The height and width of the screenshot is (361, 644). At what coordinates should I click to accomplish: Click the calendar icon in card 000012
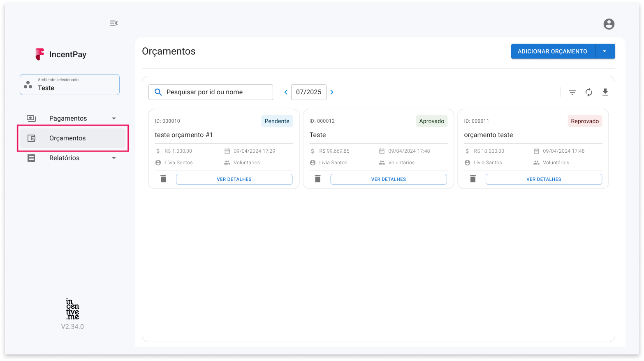coord(382,151)
